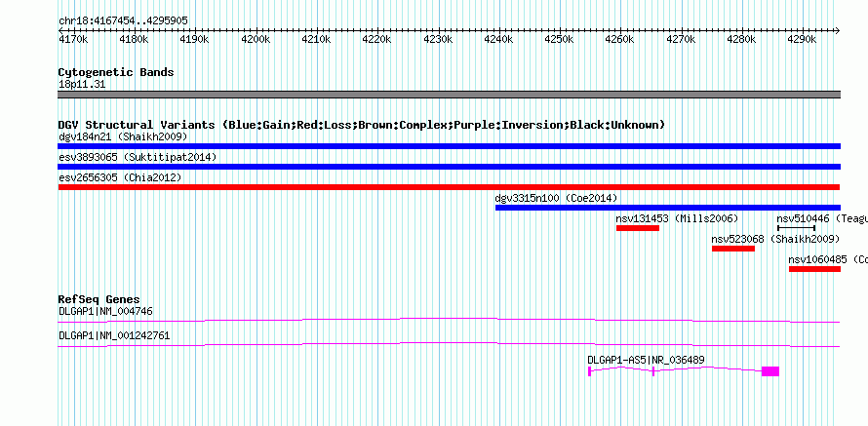Click the nsv1060485 label text
This screenshot has height=426, width=868.
(x=817, y=259)
